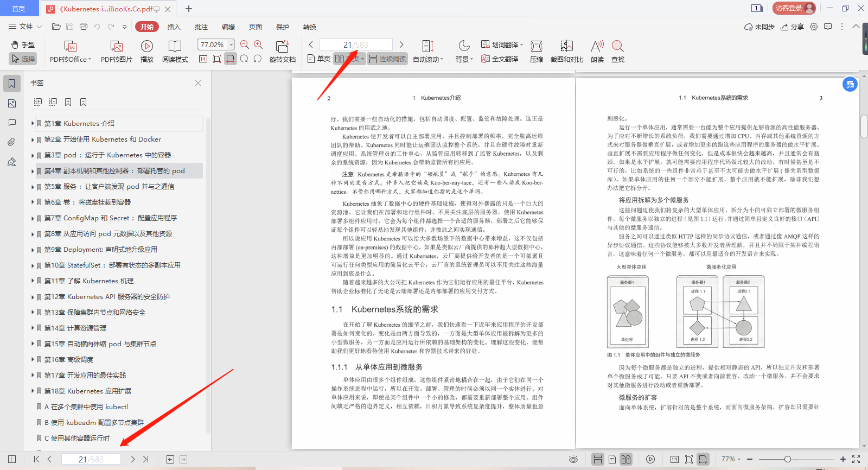Screen dimensions: 868x470
Task: Adjust the zoom slider handle in status bar
Action: [x=788, y=459]
